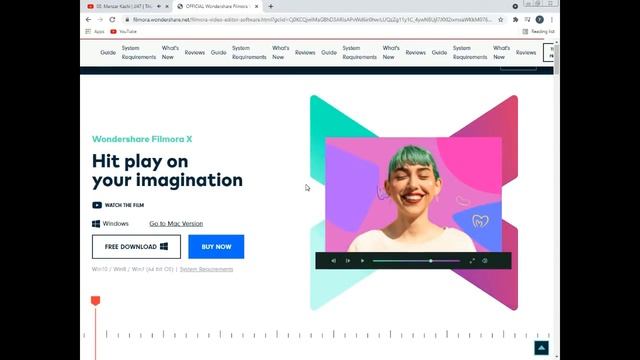The image size is (640, 360).
Task: Click the previous-frame icon in the player bar
Action: 333,260
